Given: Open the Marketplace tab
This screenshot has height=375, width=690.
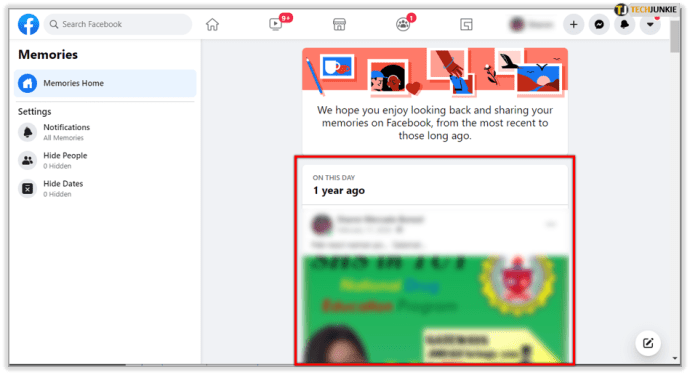Looking at the screenshot, I should [339, 24].
